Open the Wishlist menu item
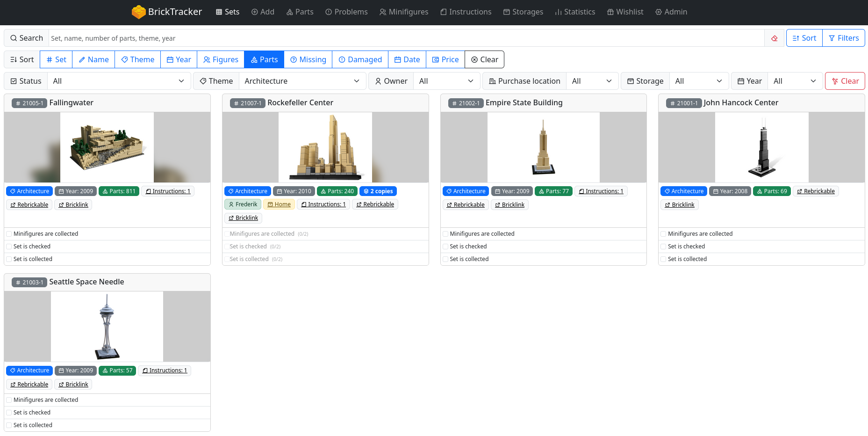This screenshot has height=436, width=868. (625, 12)
